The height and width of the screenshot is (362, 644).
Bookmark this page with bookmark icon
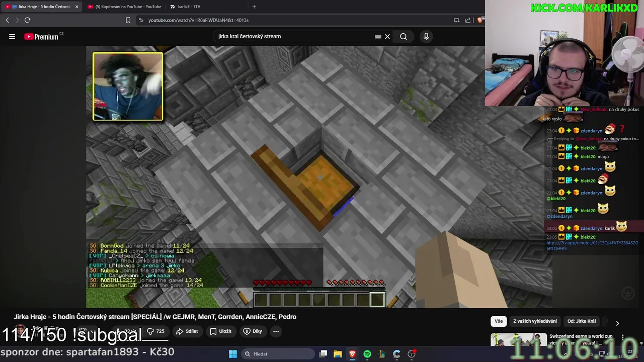[128, 20]
